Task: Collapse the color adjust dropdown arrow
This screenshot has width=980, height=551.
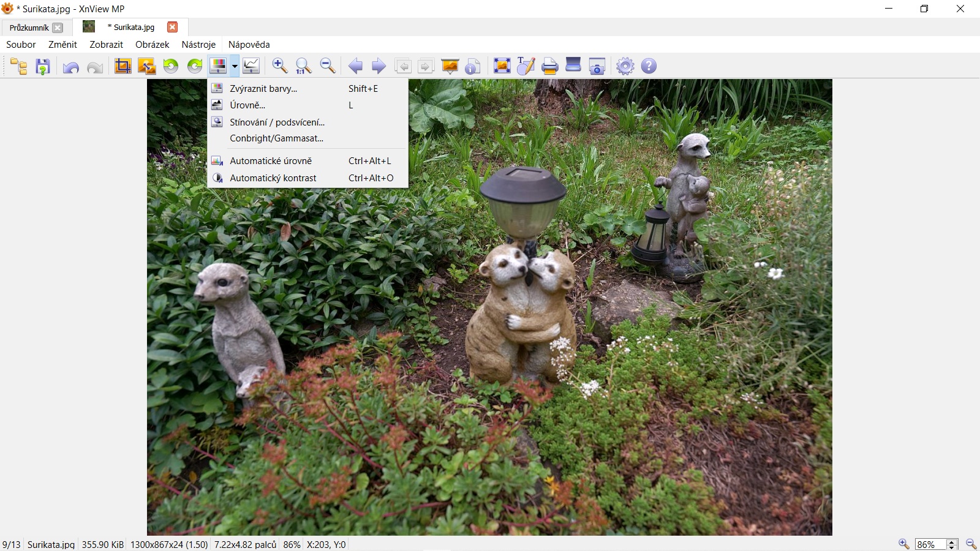Action: pyautogui.click(x=235, y=66)
